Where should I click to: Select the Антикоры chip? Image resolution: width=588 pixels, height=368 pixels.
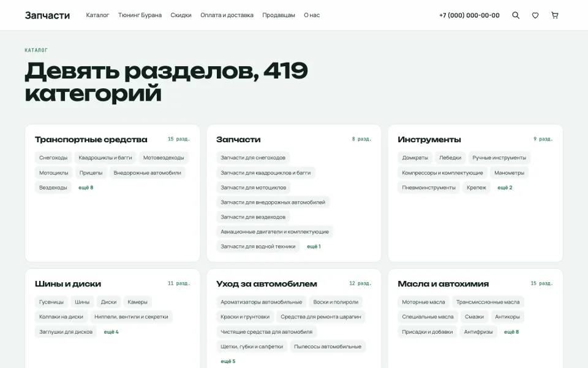pos(507,316)
